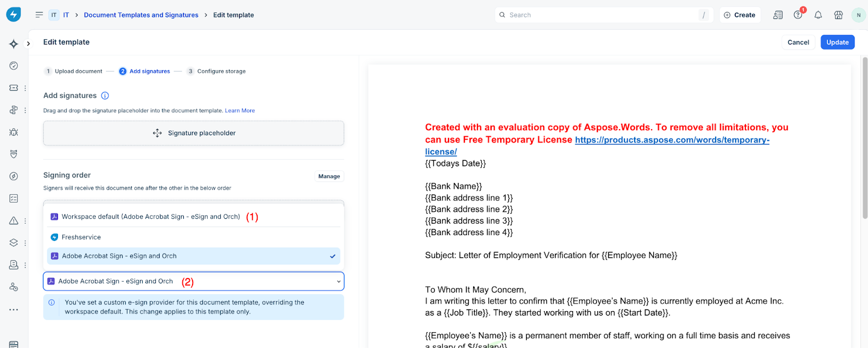Click the {{Todays Date}} placeholder text
This screenshot has width=868, height=348.
455,163
